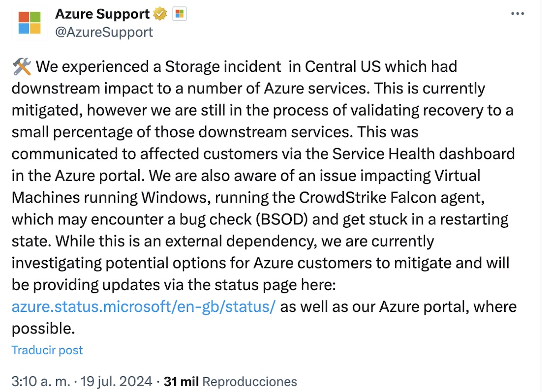The height and width of the screenshot is (392, 551).
Task: Click the 3:10 a. m. timestamp
Action: point(41,382)
